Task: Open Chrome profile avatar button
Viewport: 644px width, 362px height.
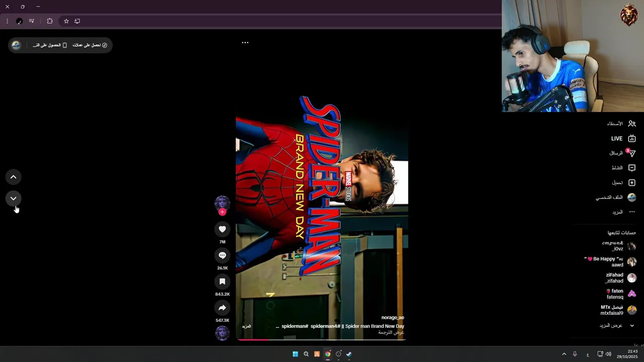Action: click(x=19, y=21)
